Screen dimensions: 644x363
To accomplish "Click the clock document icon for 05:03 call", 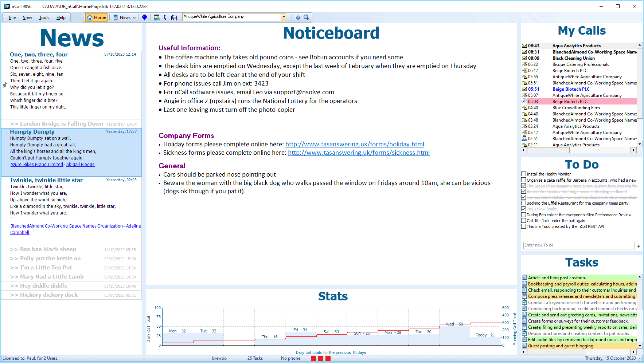I will point(524,102).
